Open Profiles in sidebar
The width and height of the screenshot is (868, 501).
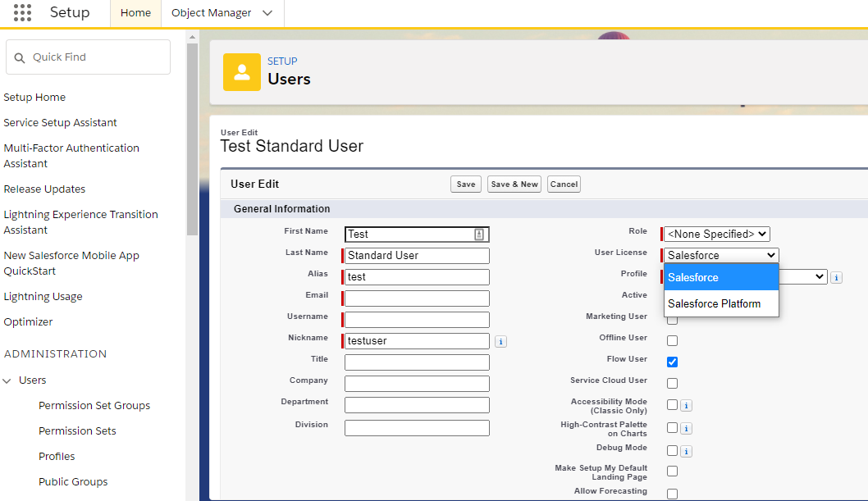click(x=57, y=456)
